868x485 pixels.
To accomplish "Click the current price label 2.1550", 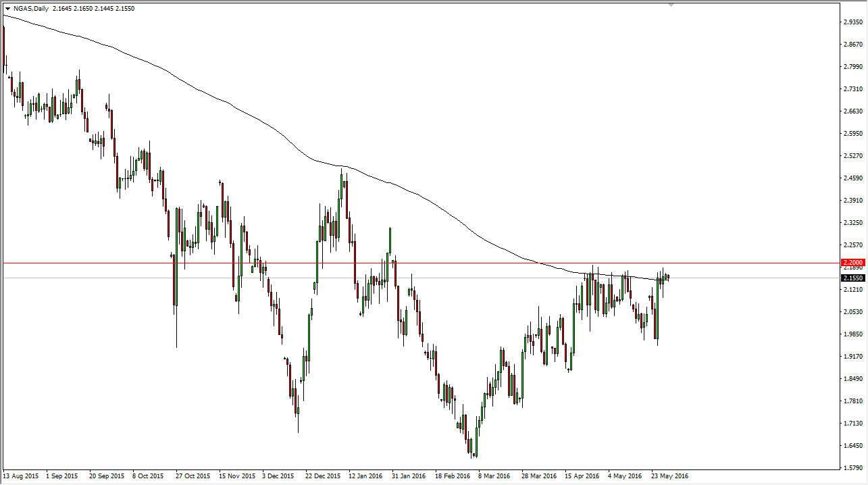I will point(853,278).
